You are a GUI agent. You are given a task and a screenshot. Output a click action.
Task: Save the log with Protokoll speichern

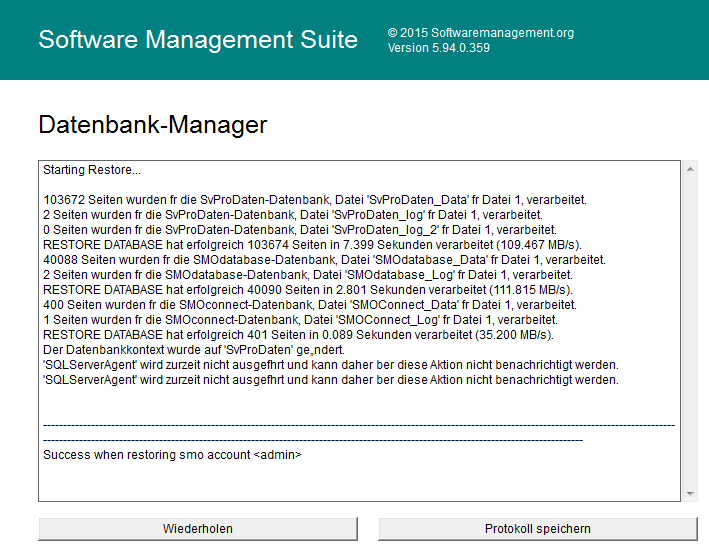537,528
